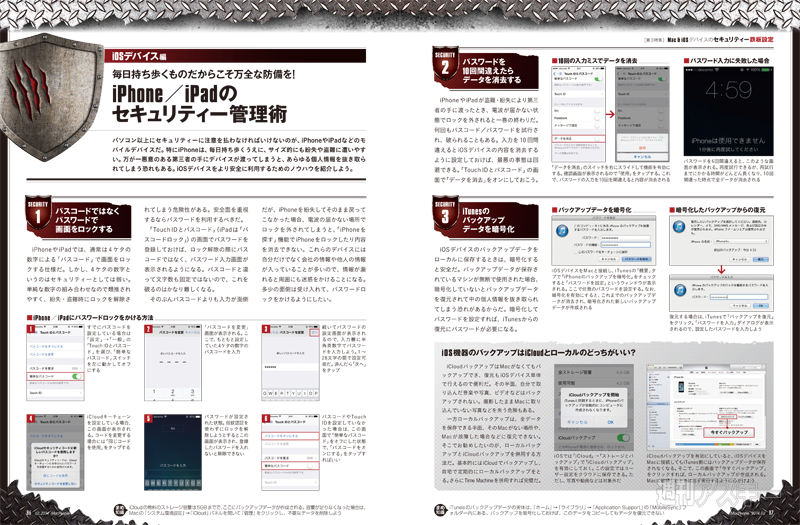Click OK in the パスワードを入力 dialog

[x=760, y=306]
